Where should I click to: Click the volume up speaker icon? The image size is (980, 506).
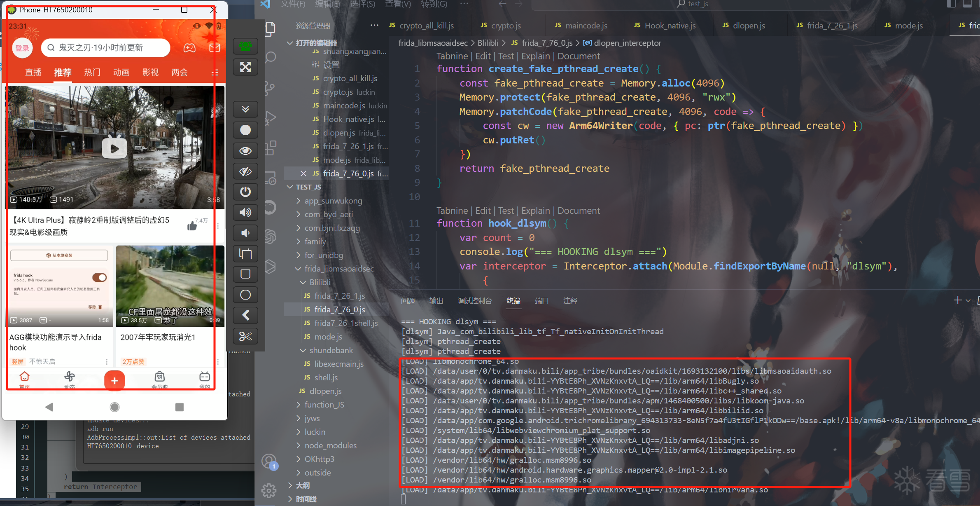(245, 212)
